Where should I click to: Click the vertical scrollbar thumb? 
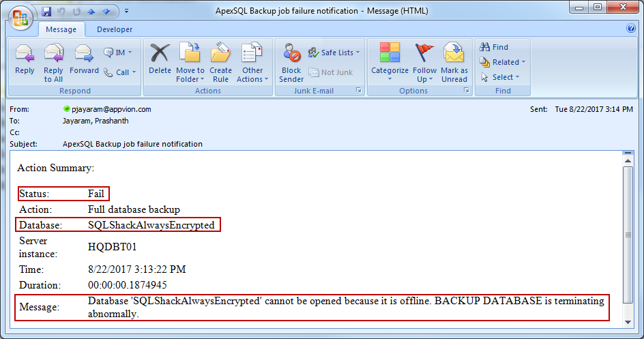coord(628,235)
